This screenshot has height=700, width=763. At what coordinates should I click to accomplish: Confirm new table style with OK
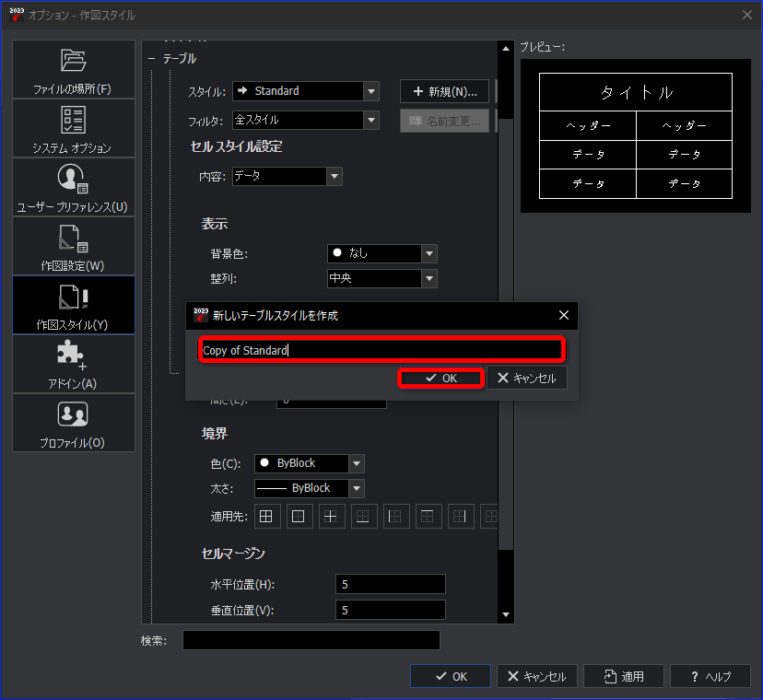[x=441, y=378]
